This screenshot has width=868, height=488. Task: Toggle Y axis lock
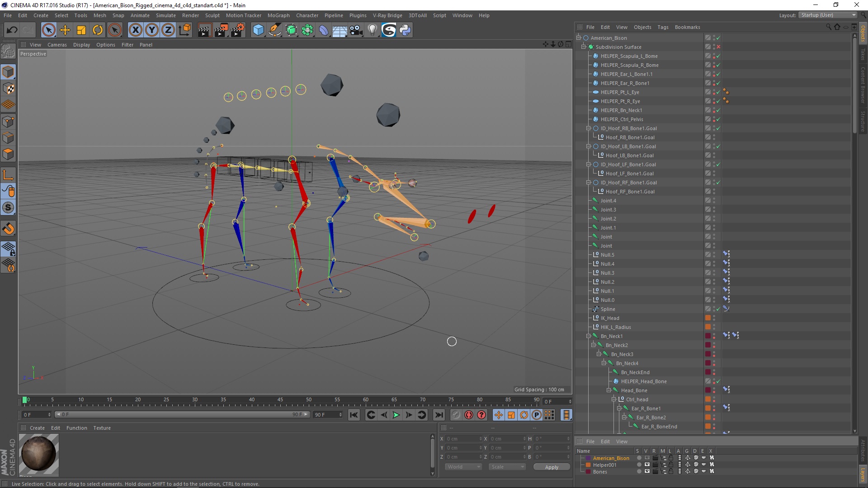coord(152,30)
